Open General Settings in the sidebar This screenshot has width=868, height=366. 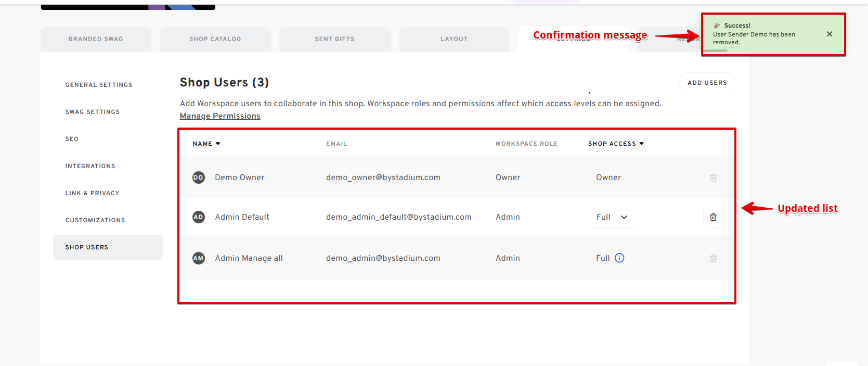pyautogui.click(x=99, y=85)
